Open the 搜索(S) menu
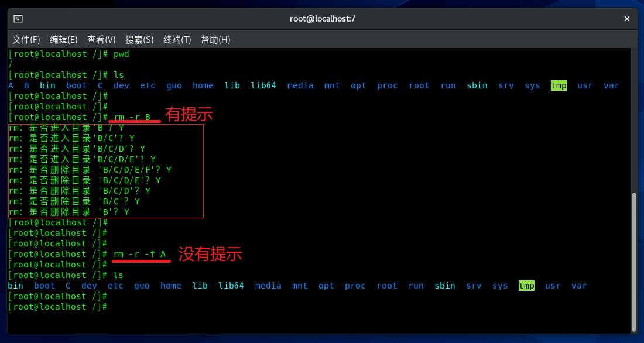Viewport: 644px width, 343px height. coord(139,40)
